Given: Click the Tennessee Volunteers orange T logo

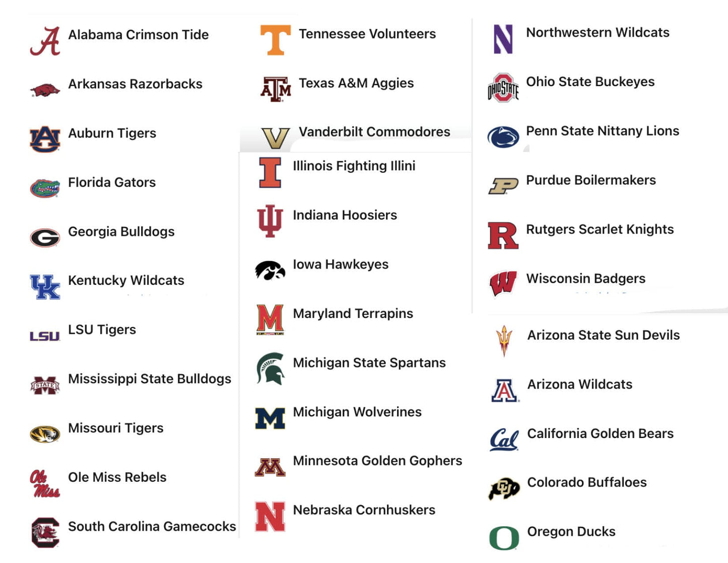Looking at the screenshot, I should [275, 40].
